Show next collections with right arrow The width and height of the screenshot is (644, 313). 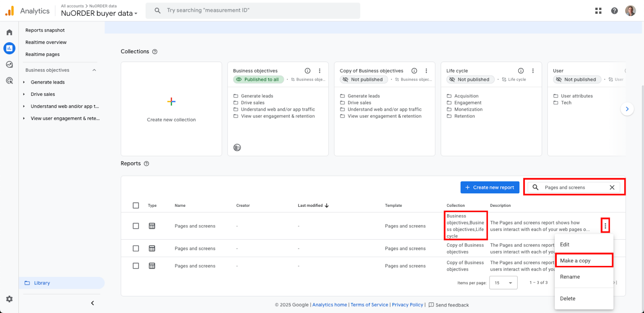(x=627, y=109)
